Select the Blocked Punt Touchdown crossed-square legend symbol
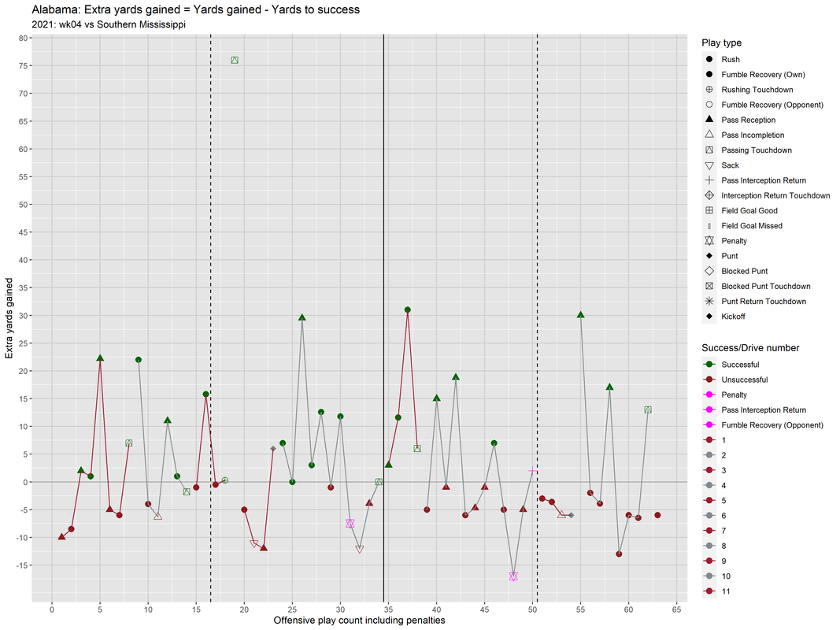 (x=709, y=286)
